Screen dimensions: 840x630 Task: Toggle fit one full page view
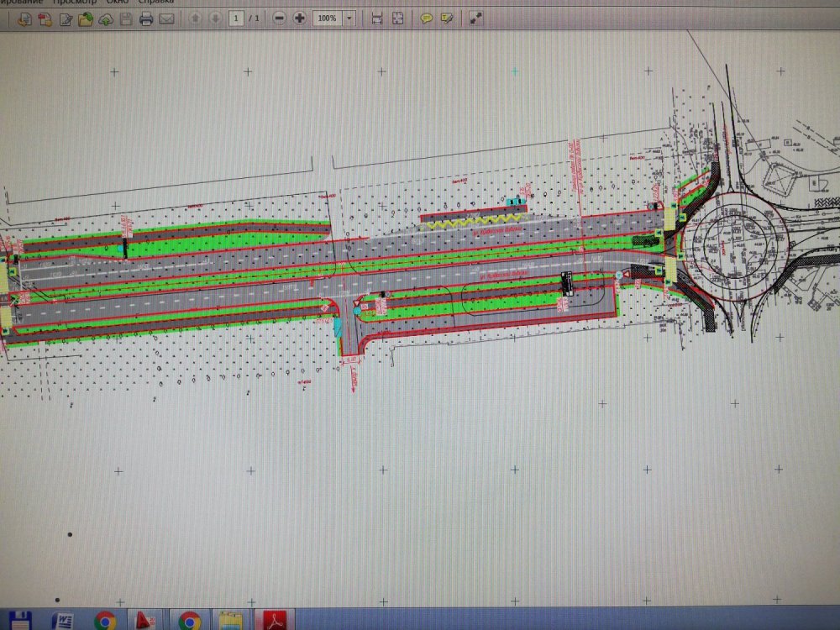click(397, 18)
